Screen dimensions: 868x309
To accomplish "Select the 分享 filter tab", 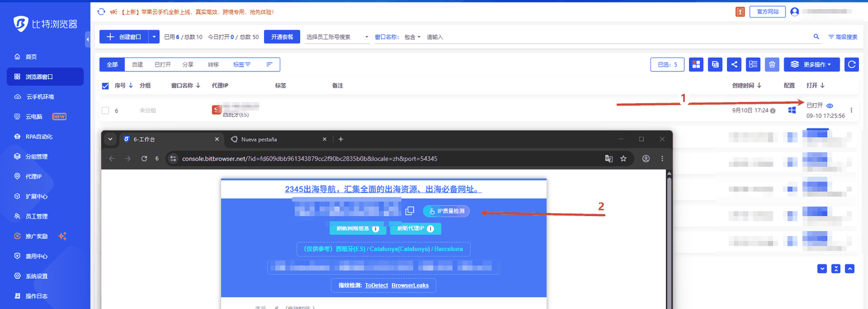I will click(x=188, y=65).
